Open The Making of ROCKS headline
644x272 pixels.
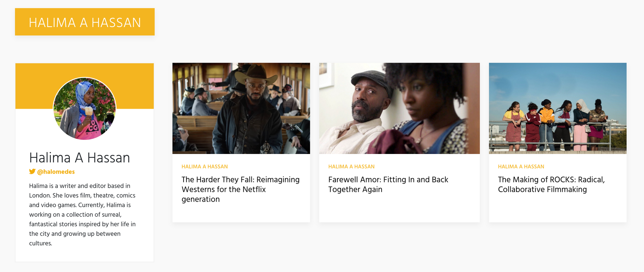coord(551,185)
